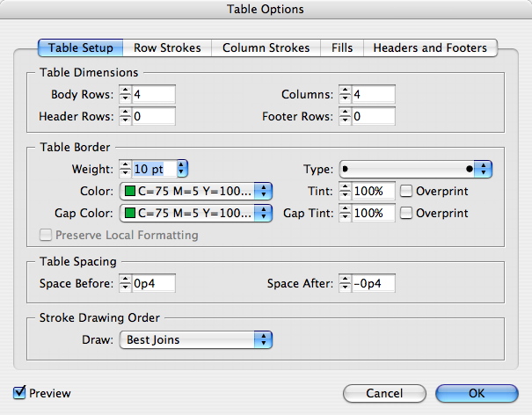Adjust the border Weight stepper arrows
532x415 pixels.
pos(125,169)
